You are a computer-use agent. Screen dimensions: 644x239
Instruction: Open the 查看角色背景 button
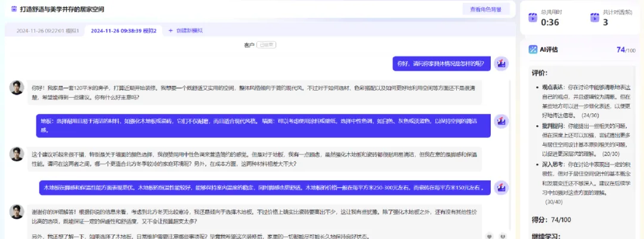[486, 9]
